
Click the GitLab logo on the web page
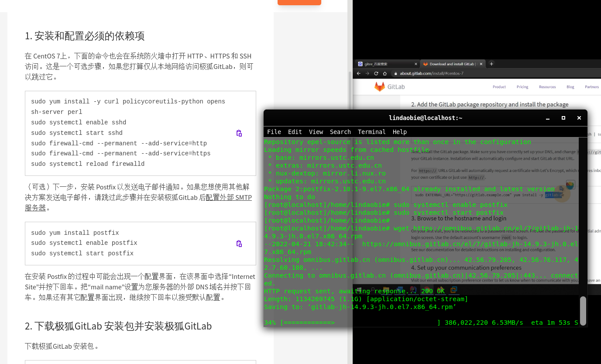[x=389, y=87]
